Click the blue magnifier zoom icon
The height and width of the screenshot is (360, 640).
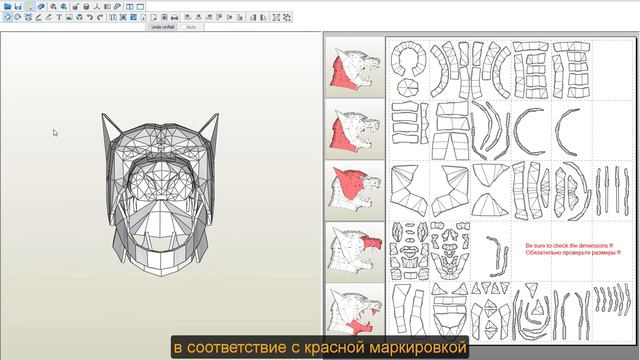(64, 7)
